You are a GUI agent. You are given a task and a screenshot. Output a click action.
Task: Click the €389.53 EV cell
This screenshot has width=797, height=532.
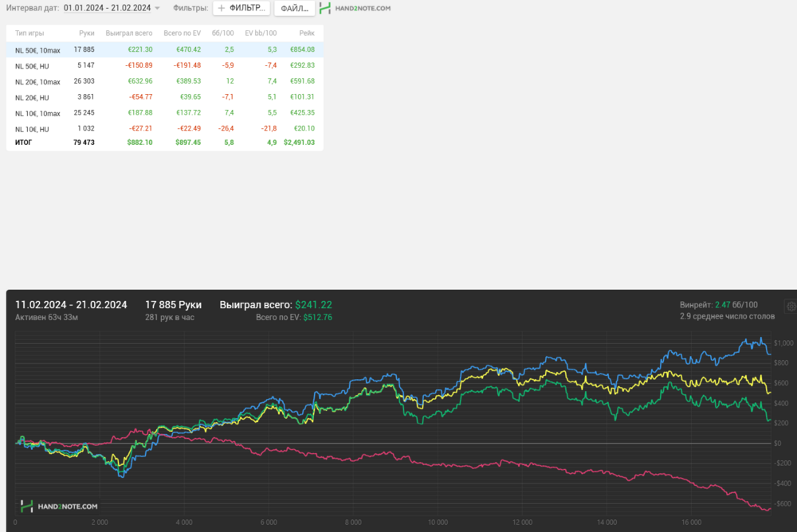tap(189, 80)
